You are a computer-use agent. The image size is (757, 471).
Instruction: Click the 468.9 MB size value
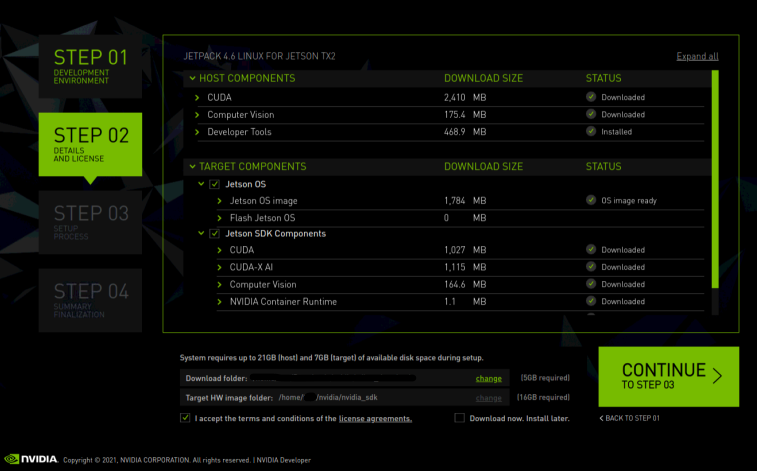click(x=465, y=132)
